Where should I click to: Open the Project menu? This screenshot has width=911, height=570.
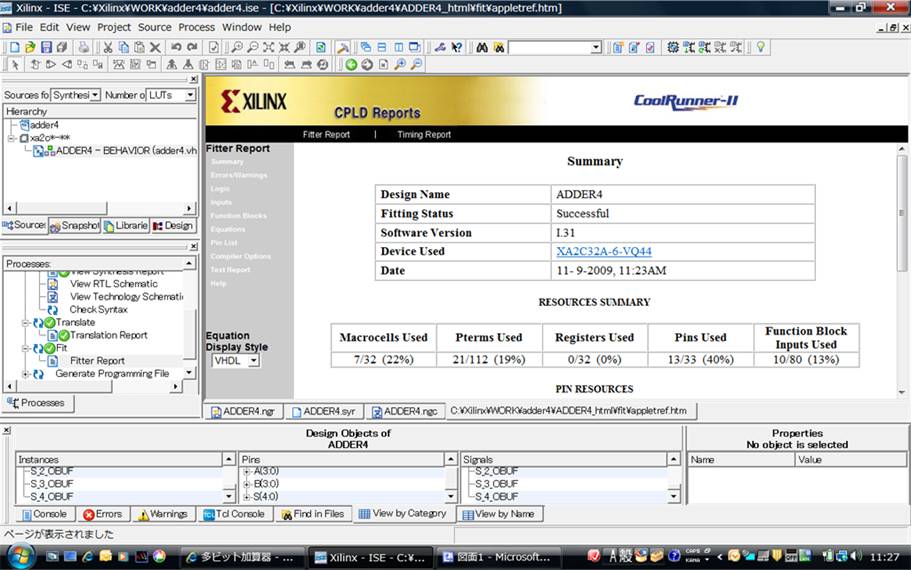click(x=114, y=27)
